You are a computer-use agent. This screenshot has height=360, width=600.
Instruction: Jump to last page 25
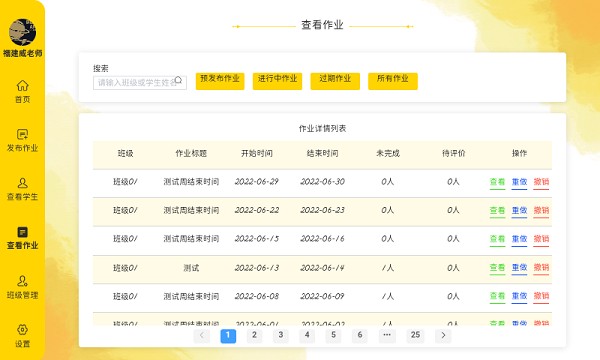pyautogui.click(x=416, y=336)
